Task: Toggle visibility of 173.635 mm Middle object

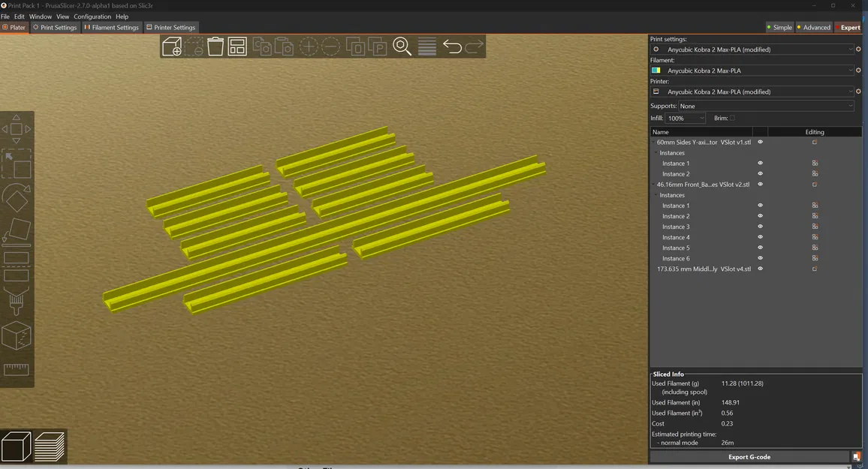Action: pos(760,269)
